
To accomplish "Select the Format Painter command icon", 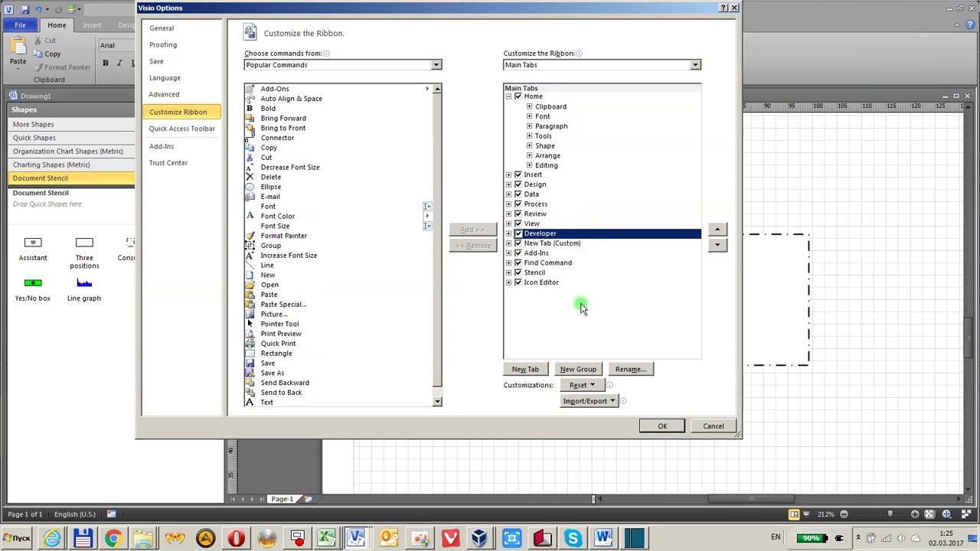I will pos(250,236).
